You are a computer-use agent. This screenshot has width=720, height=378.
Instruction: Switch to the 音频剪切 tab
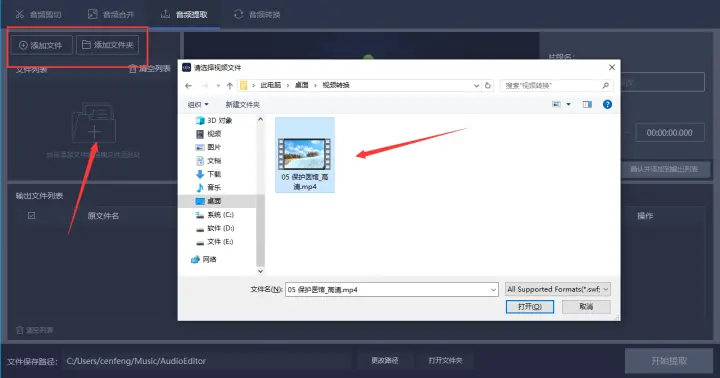[x=38, y=15]
